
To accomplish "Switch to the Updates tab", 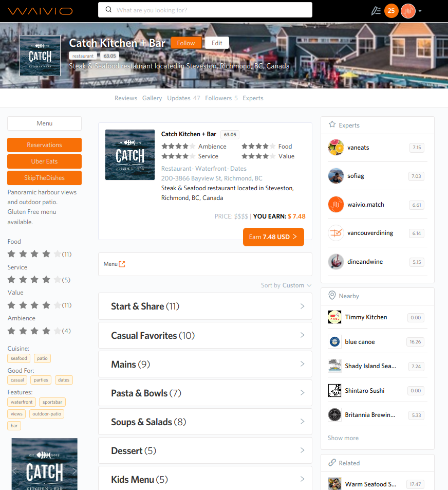I will click(183, 98).
